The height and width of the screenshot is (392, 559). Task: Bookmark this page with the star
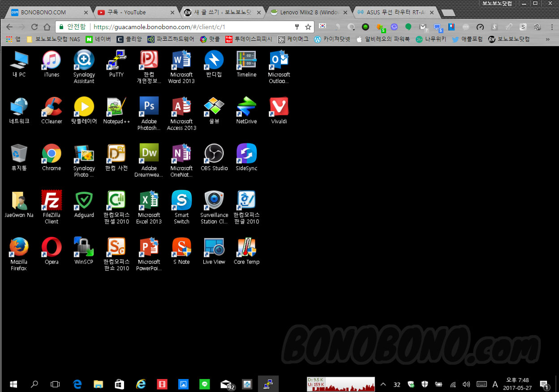308,27
